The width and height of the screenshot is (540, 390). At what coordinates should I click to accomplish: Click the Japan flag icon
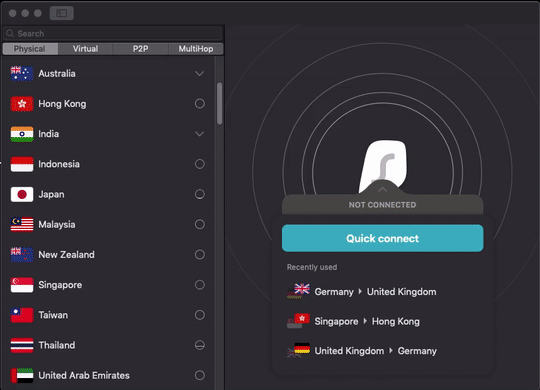22,194
